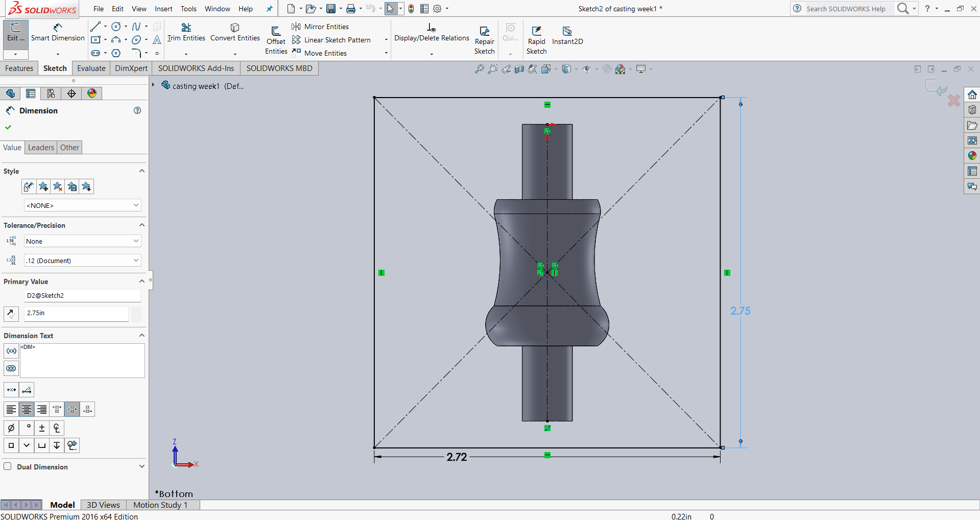Click the Instant2D tool
Image resolution: width=980 pixels, height=520 pixels.
[567, 35]
